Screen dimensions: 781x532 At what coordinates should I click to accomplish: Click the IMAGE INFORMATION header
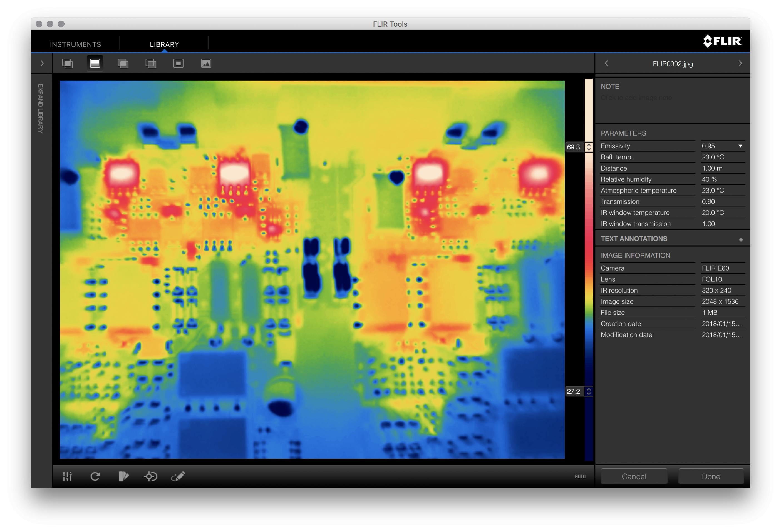(x=635, y=255)
